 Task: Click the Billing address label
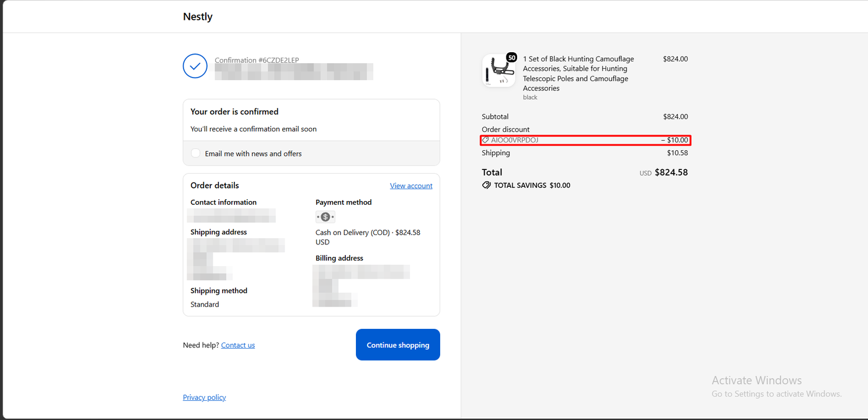point(339,258)
